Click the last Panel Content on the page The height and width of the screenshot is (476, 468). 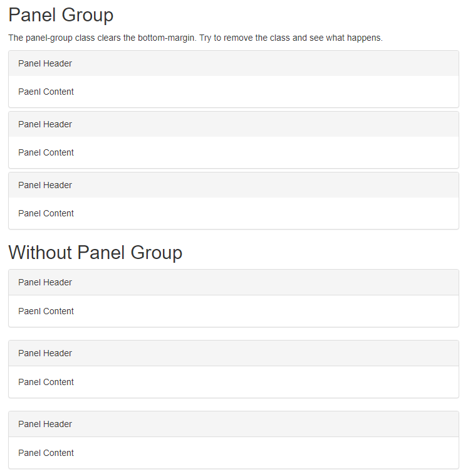(x=46, y=453)
